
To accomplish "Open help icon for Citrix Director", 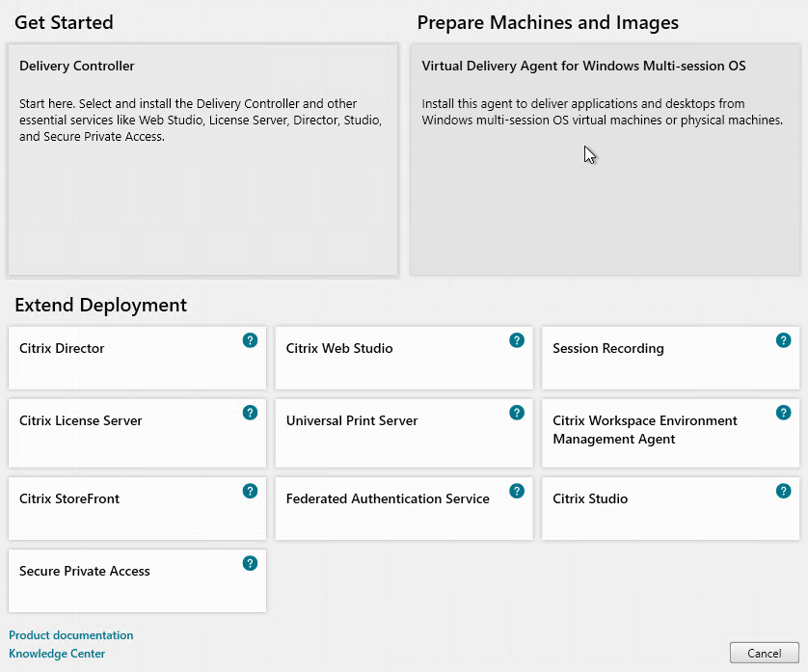I will pos(250,340).
